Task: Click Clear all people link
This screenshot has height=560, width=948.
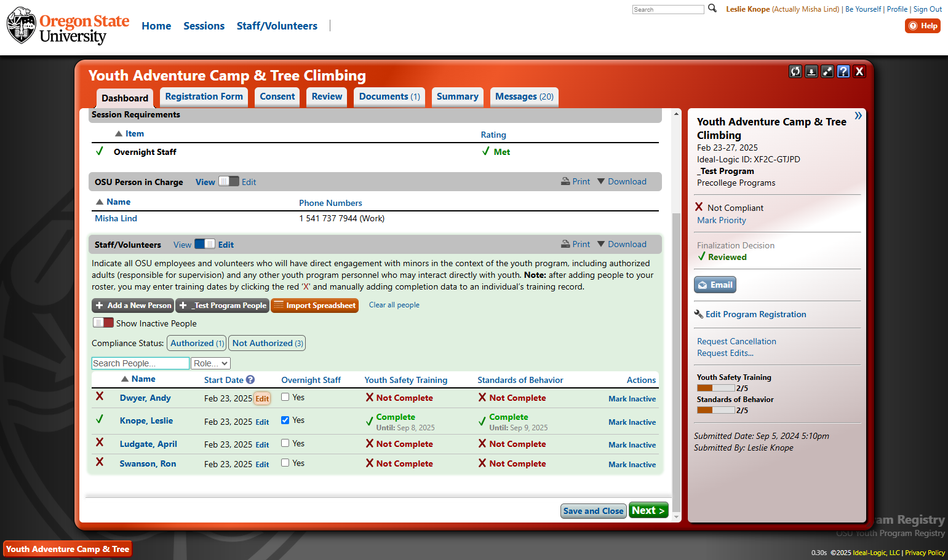Action: pos(394,305)
